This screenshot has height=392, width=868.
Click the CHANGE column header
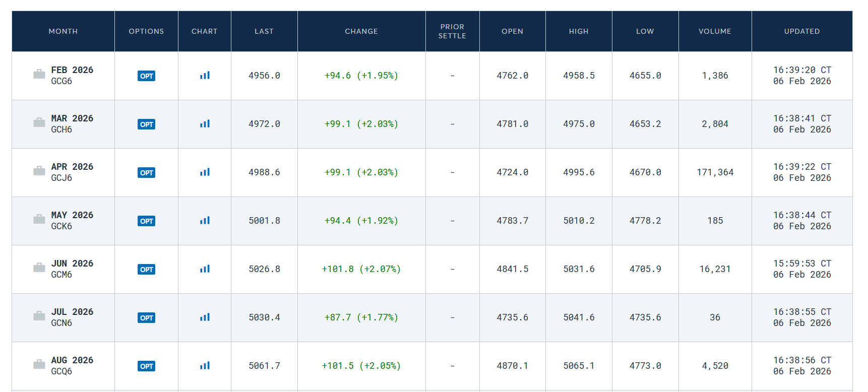(x=361, y=31)
